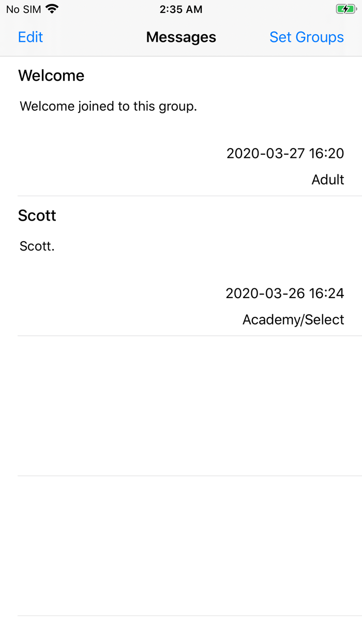Open the Welcome message title
This screenshot has height=644, width=362.
pyautogui.click(x=51, y=76)
